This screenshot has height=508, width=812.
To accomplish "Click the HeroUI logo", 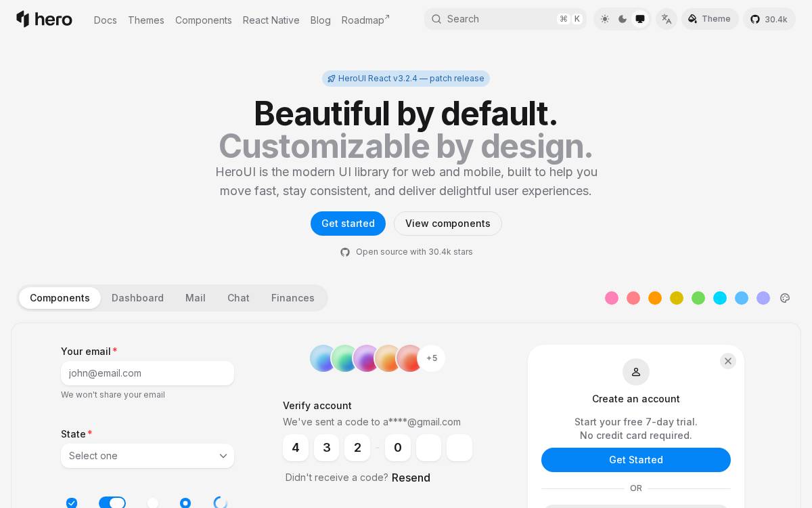I will click(x=44, y=19).
